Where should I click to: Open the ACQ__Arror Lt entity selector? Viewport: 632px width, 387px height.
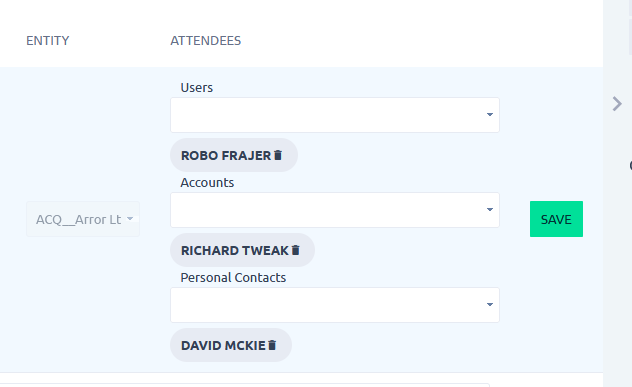pyautogui.click(x=83, y=219)
